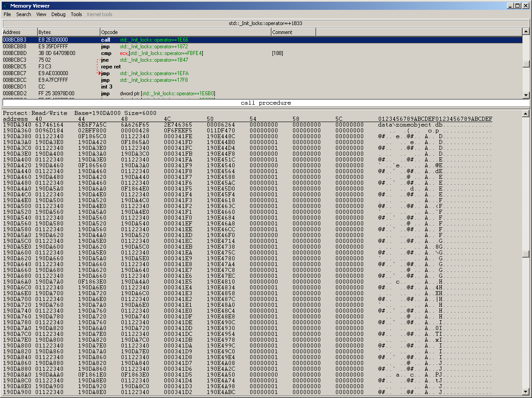Click the value 190E448C in row 190DA380
This screenshot has height=398, width=532.
pos(221,136)
